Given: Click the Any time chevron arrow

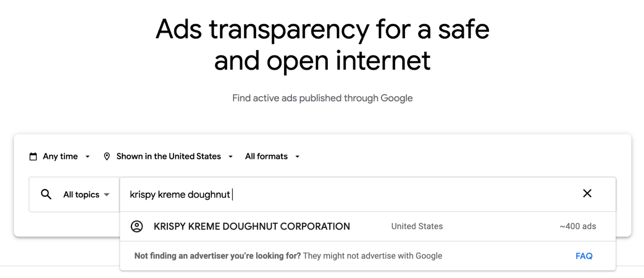Looking at the screenshot, I should (x=87, y=157).
